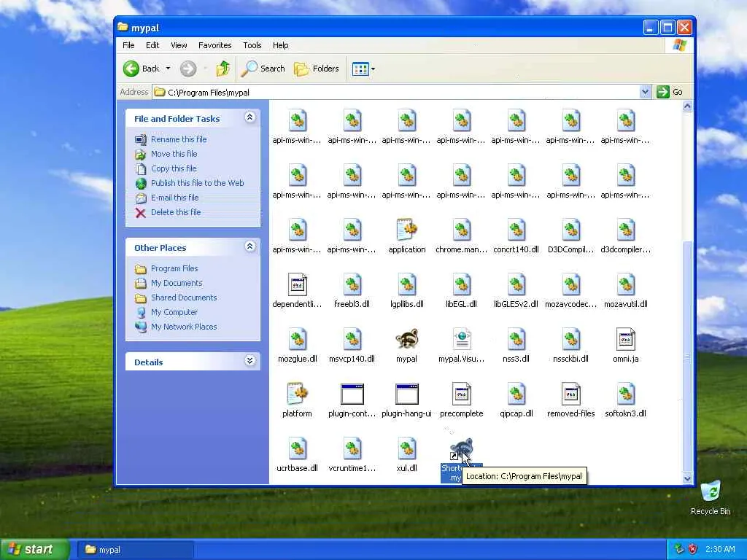The width and height of the screenshot is (747, 560).
Task: Select the xul.dll file icon
Action: pyautogui.click(x=406, y=448)
